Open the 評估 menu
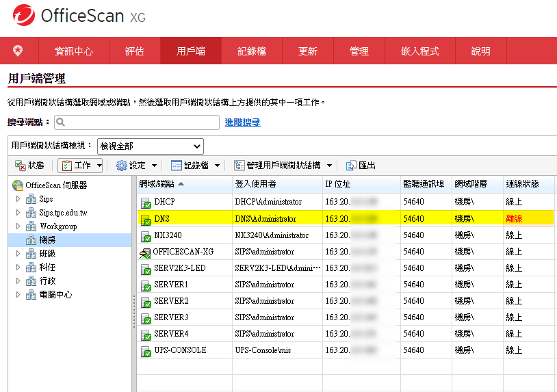Image resolution: width=557 pixels, height=392 pixels. [x=135, y=51]
